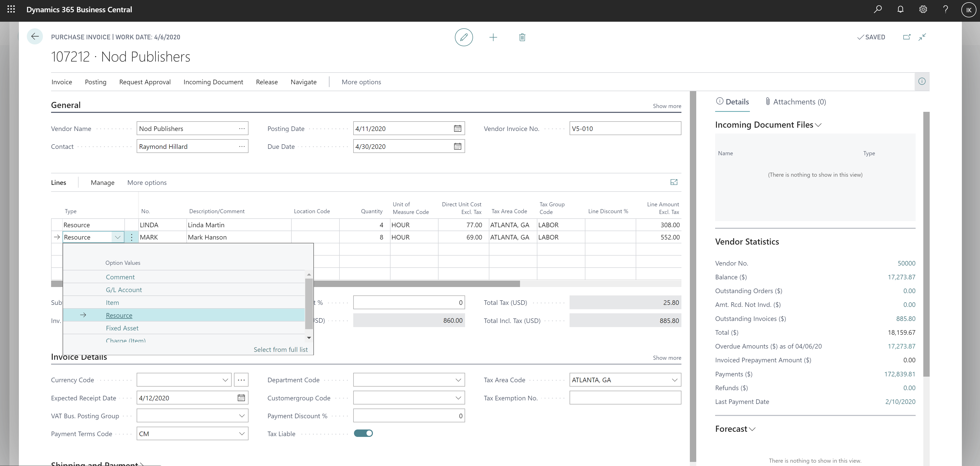Enable the Tax Liable toggle

363,433
